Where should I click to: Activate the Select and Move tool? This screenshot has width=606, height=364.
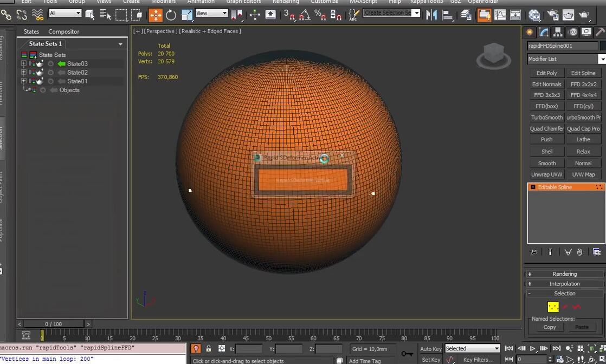point(156,15)
